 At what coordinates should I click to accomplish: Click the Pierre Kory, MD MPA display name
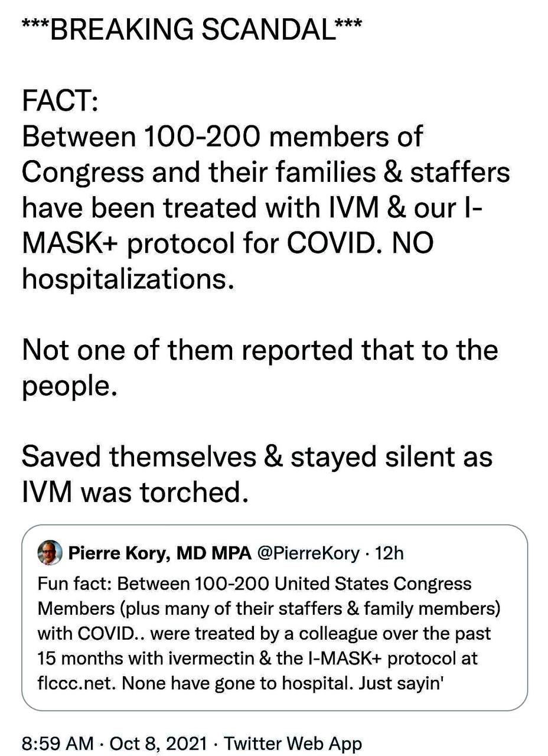pyautogui.click(x=160, y=553)
